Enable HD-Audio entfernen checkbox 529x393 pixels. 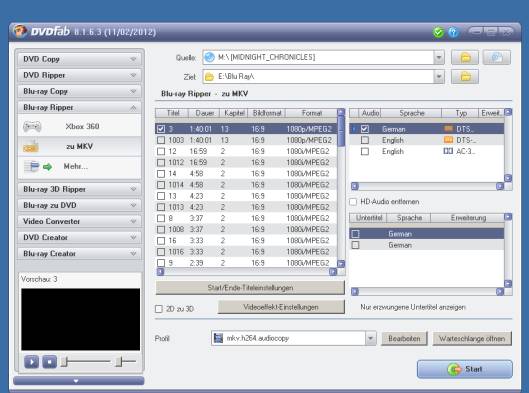tap(353, 202)
